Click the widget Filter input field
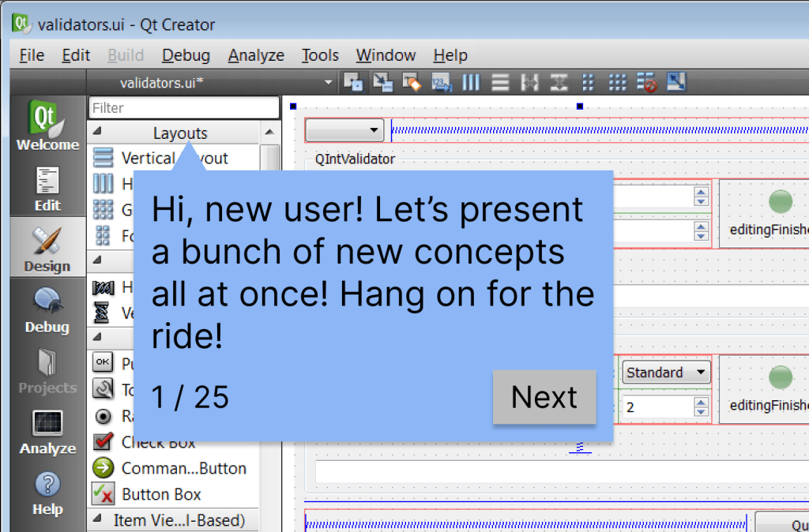This screenshot has width=809, height=532. 184,107
